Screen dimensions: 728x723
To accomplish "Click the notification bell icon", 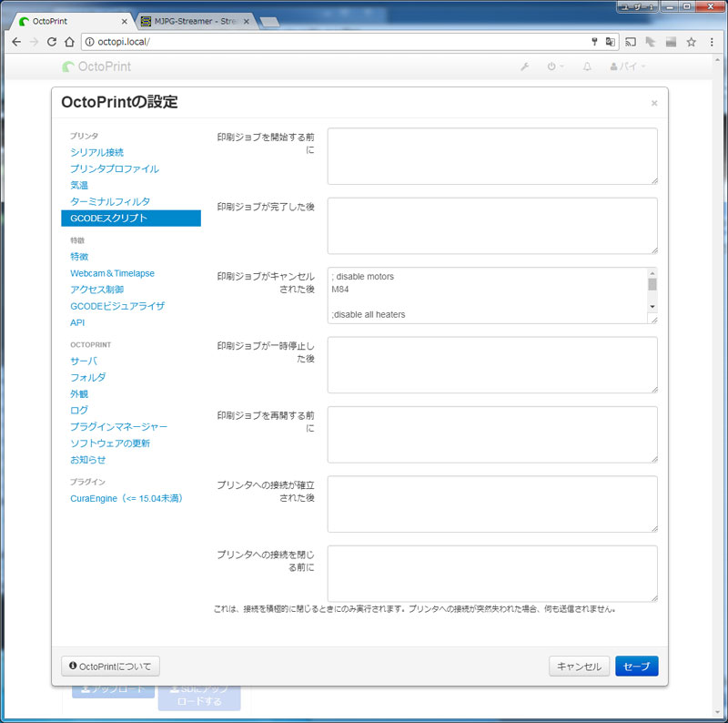I will point(587,66).
